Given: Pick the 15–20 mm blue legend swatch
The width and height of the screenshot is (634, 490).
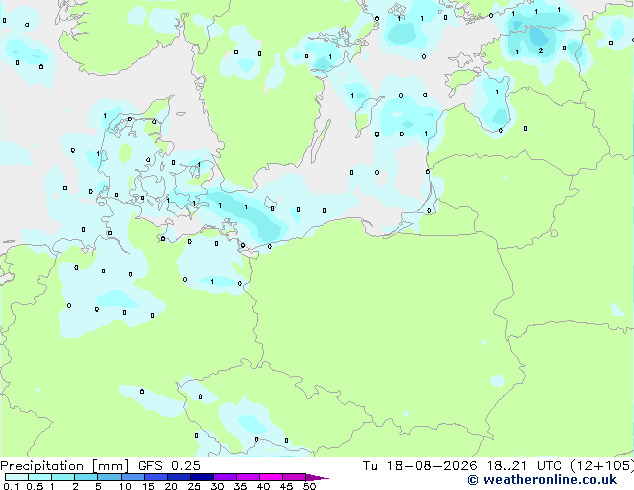Looking at the screenshot, I should 156,477.
